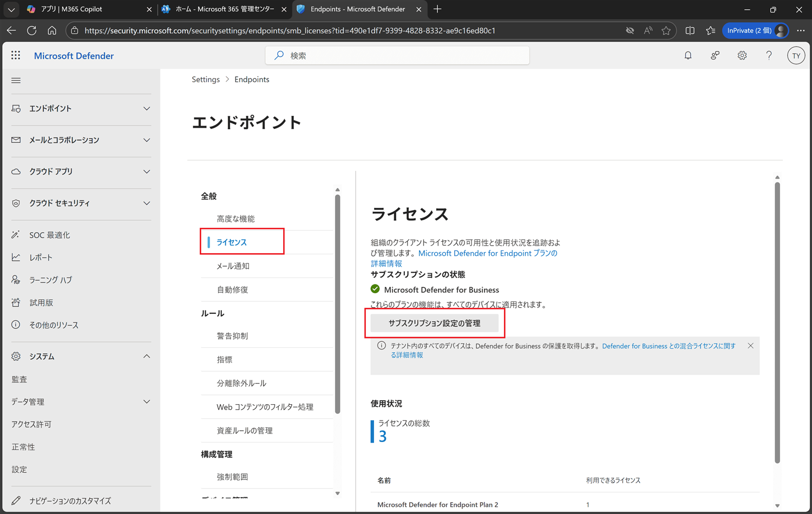Open the community people icon in header

click(x=715, y=55)
